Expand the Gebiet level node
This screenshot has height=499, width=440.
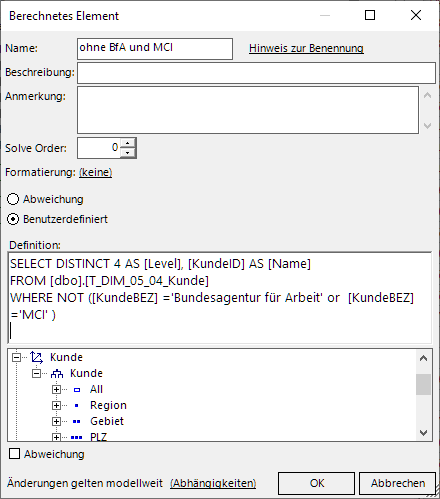[x=56, y=422]
